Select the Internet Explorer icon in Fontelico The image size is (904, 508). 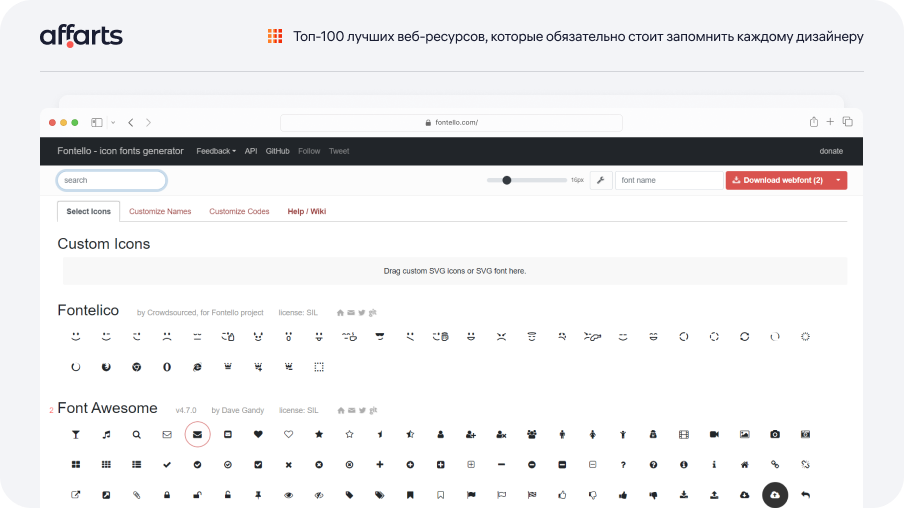pyautogui.click(x=197, y=367)
